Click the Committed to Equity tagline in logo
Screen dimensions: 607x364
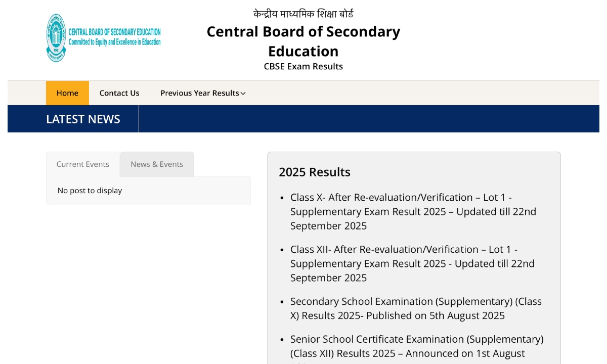pos(116,41)
